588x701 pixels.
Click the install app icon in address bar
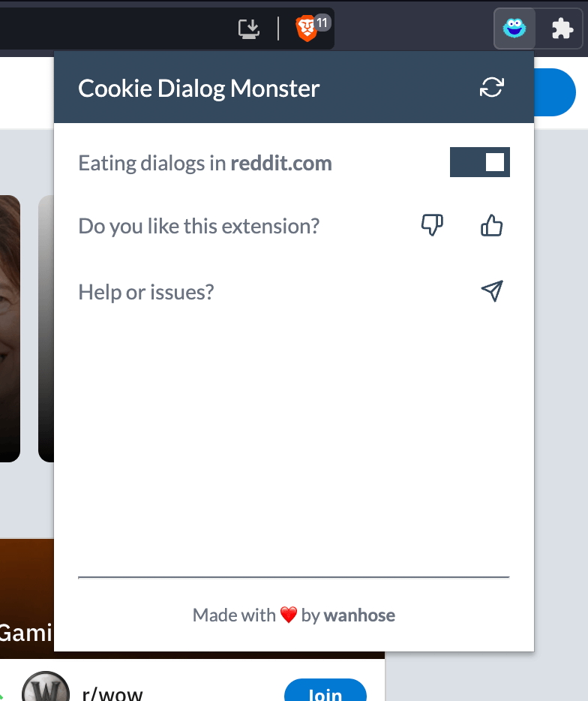click(249, 29)
